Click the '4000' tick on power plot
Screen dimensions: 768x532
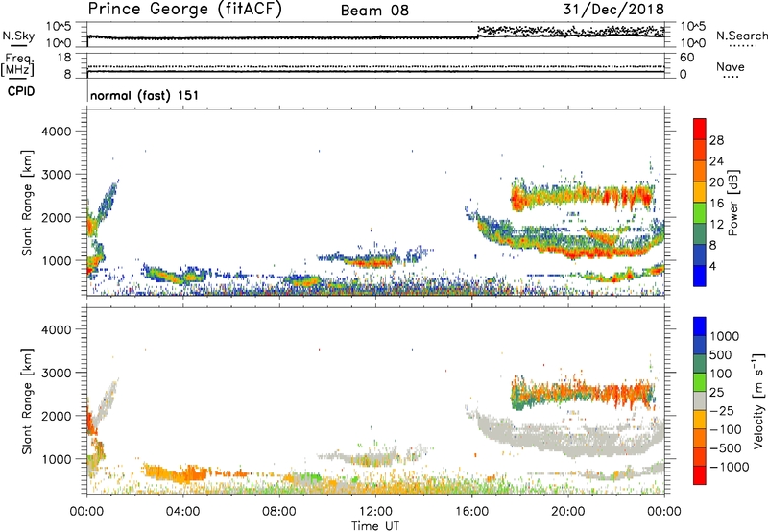point(56,132)
